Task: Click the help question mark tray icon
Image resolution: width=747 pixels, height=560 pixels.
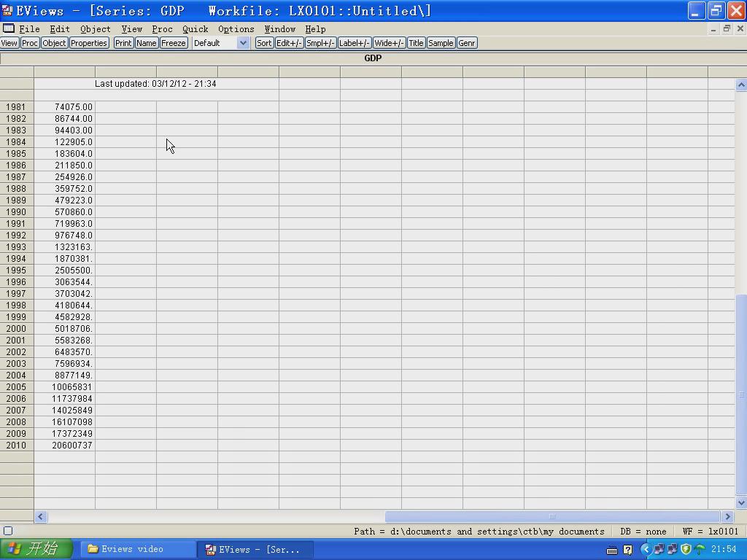Action: (x=627, y=550)
